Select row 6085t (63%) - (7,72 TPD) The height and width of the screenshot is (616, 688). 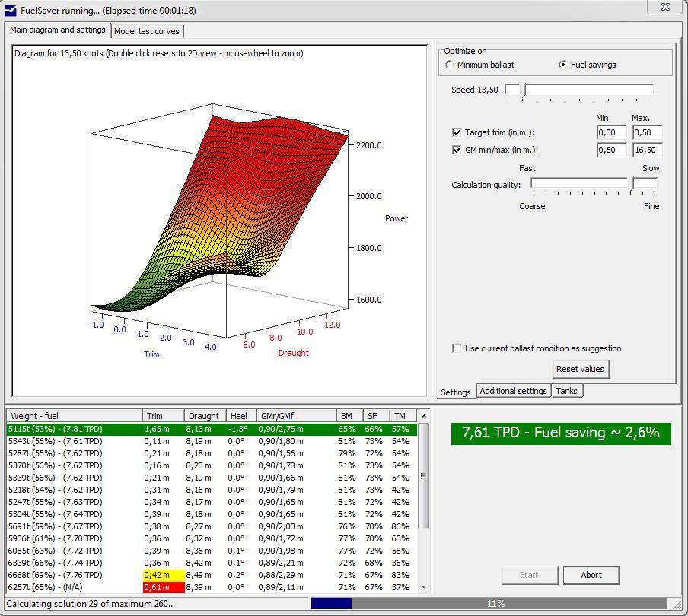(x=212, y=551)
